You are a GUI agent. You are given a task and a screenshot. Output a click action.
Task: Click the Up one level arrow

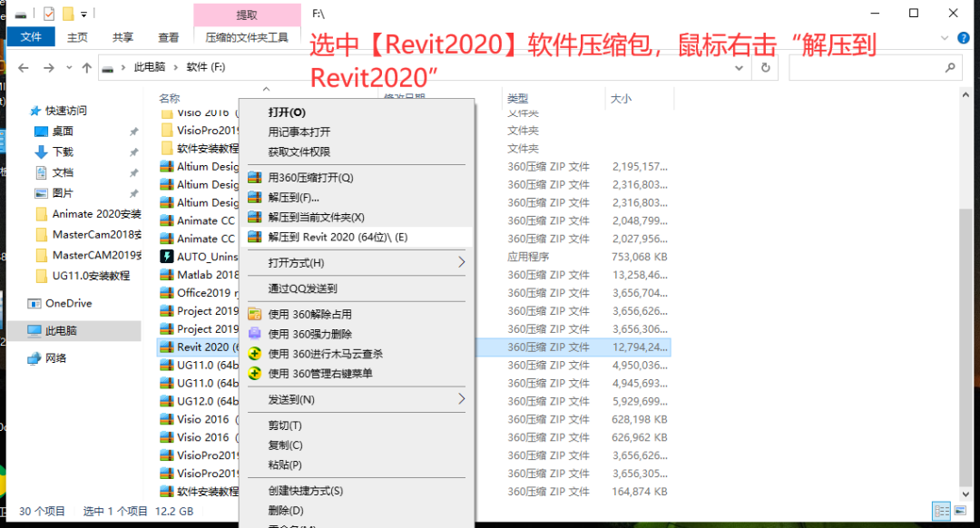coord(87,67)
